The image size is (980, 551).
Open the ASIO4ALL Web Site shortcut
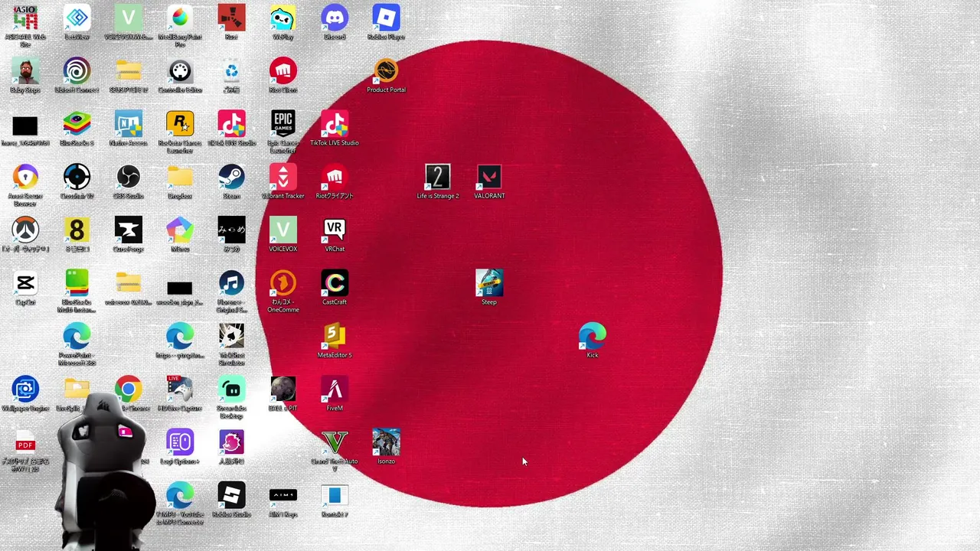point(25,18)
